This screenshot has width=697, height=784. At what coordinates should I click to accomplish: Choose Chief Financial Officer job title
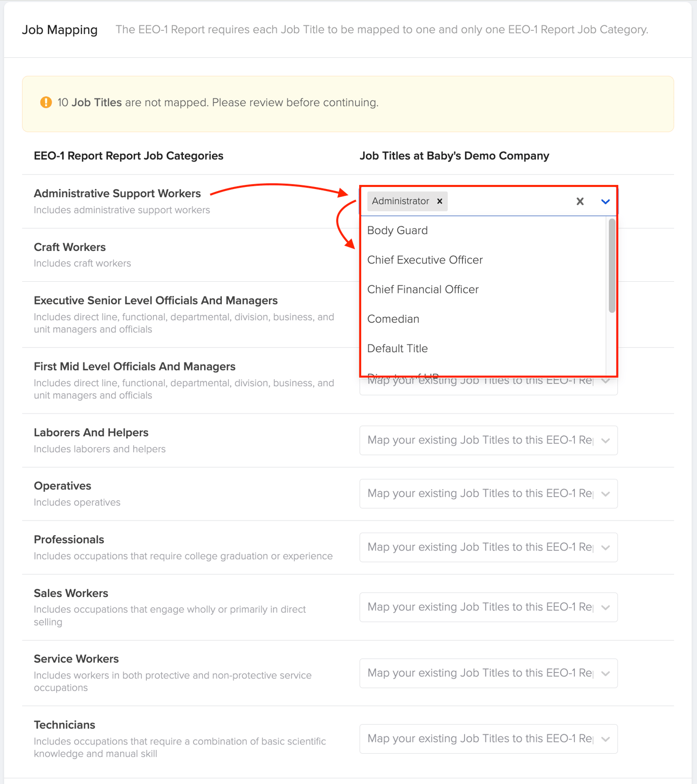422,289
